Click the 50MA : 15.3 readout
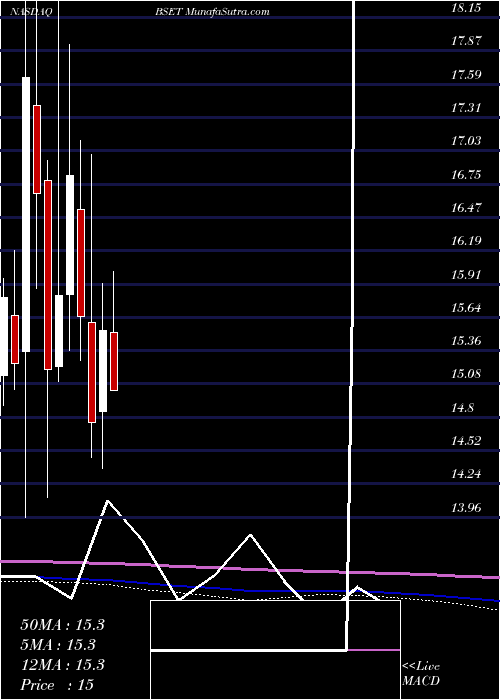This screenshot has width=500, height=700. click(x=62, y=625)
